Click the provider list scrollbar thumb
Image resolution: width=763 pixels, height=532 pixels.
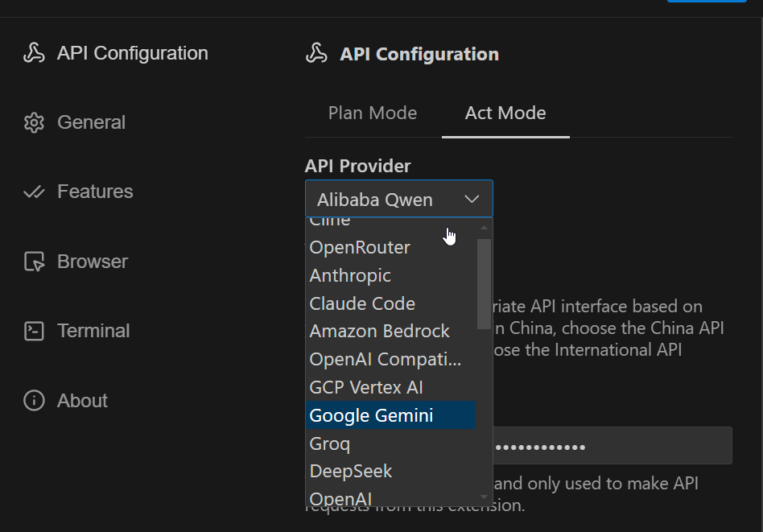click(x=484, y=283)
